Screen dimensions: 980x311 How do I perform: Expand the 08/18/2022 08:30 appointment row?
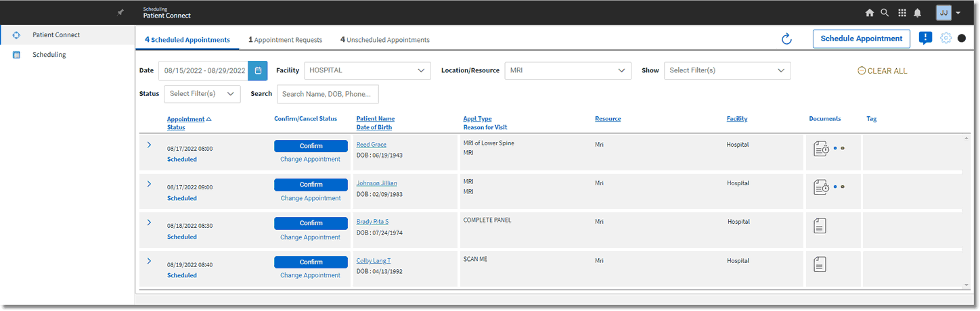149,222
